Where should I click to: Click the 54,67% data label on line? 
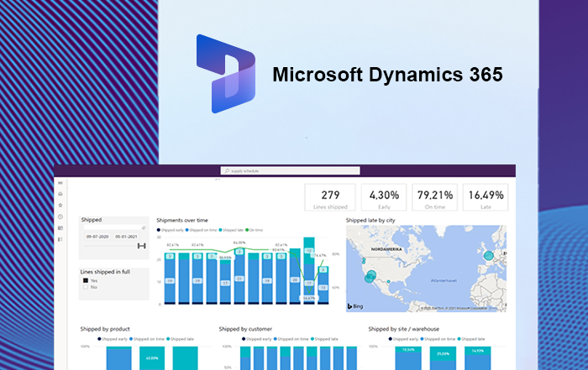pyautogui.click(x=308, y=298)
